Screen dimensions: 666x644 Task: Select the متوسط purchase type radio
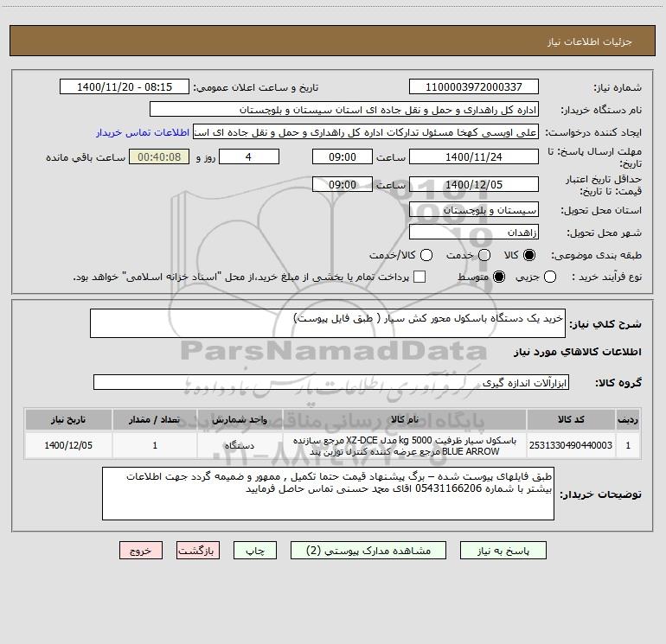pyautogui.click(x=499, y=277)
